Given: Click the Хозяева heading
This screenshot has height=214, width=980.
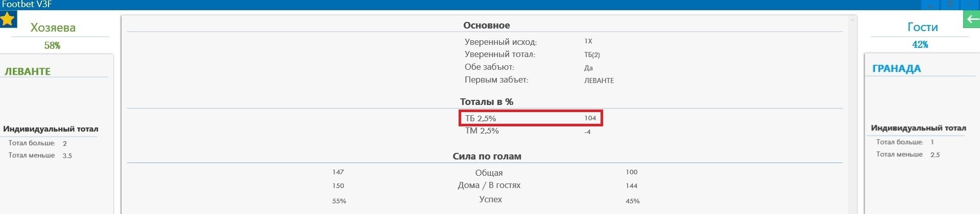Looking at the screenshot, I should point(53,28).
